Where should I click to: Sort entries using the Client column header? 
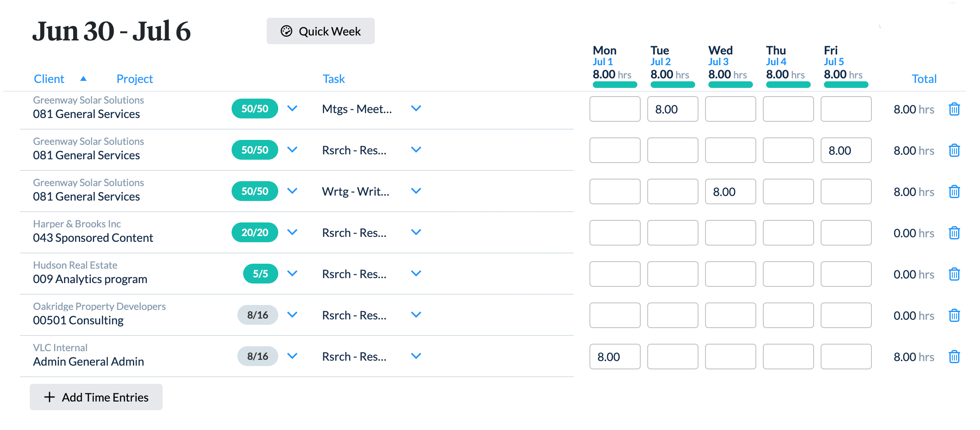[49, 78]
